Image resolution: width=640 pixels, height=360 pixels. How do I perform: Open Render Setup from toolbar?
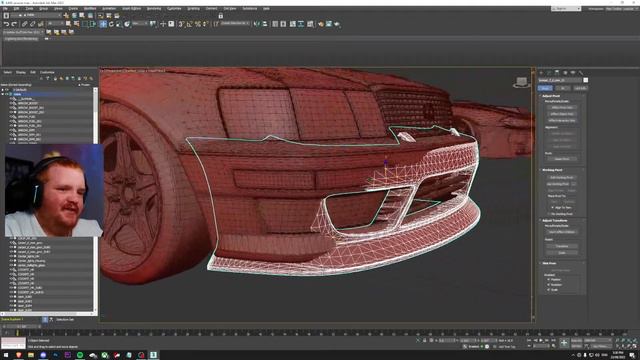pos(320,24)
